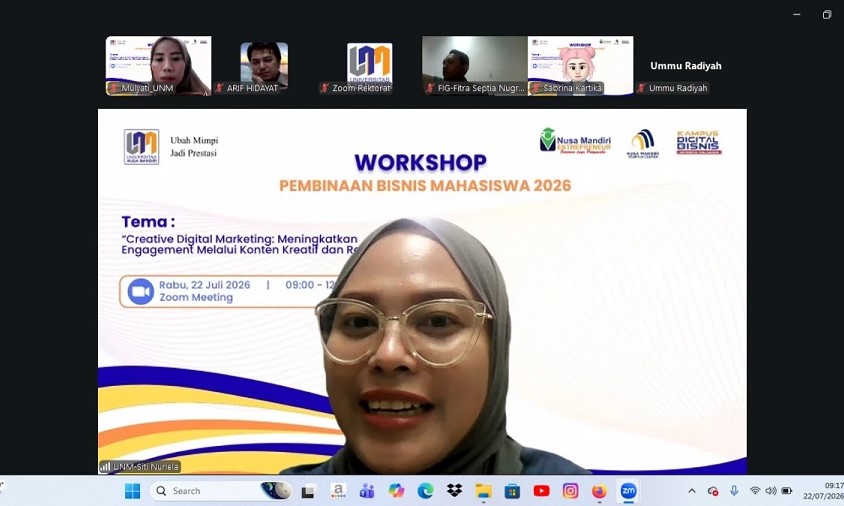844x506 pixels.
Task: Open the Windows Start menu
Action: tap(132, 491)
